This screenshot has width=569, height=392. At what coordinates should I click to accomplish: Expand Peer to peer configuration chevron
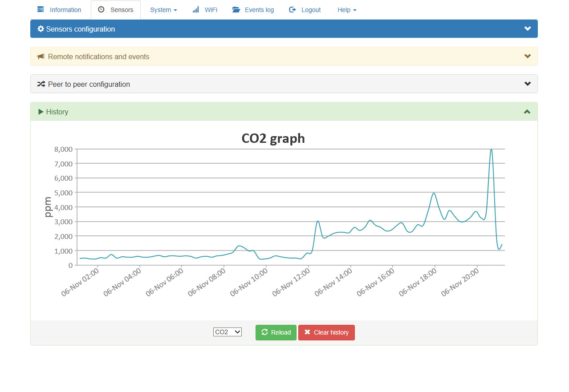(528, 84)
